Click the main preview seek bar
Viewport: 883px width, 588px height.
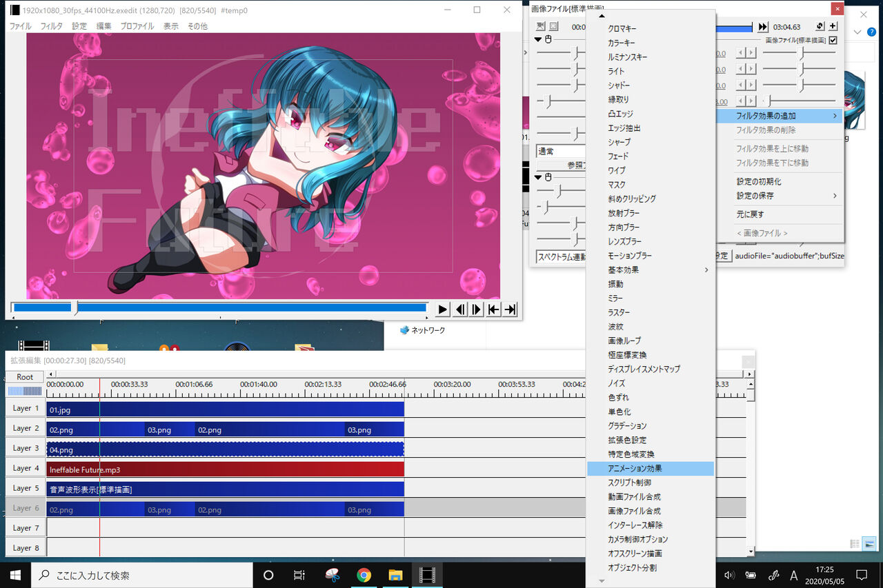point(219,307)
